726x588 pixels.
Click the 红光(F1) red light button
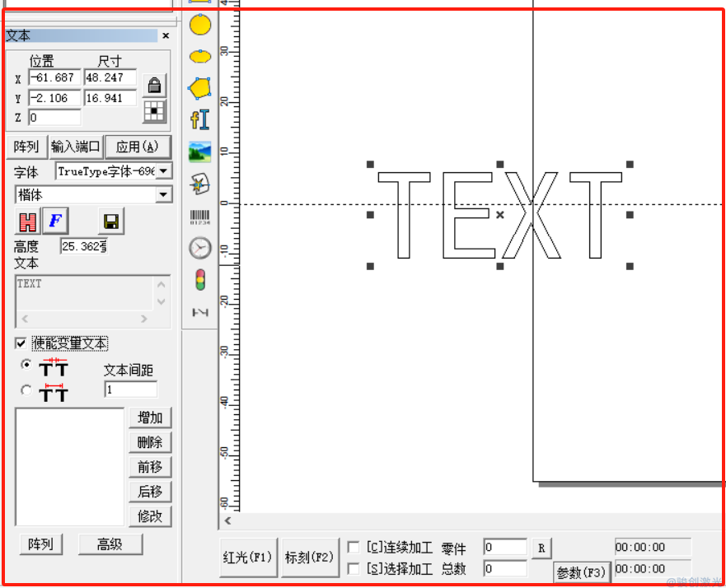click(x=248, y=558)
